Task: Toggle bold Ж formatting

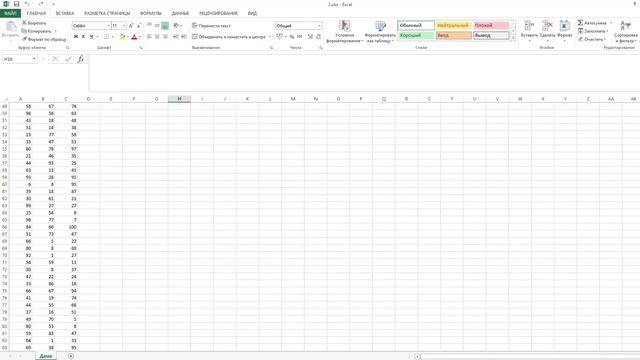Action: click(76, 37)
